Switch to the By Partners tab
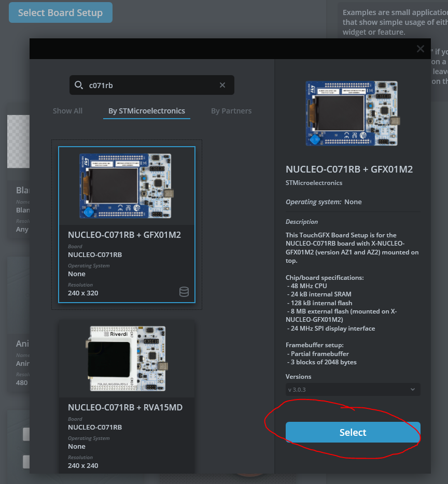 (x=231, y=111)
